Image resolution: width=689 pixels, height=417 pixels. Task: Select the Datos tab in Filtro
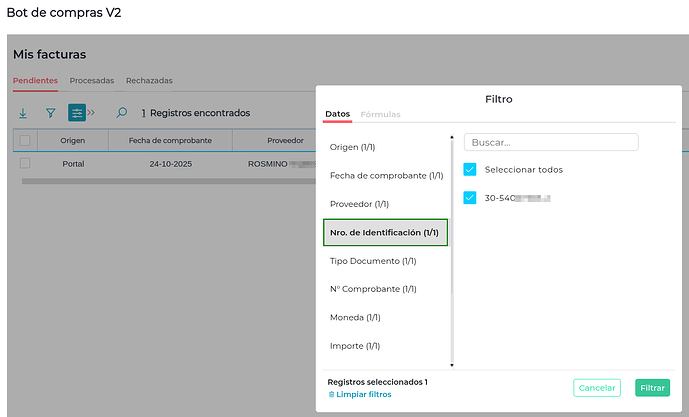tap(337, 115)
